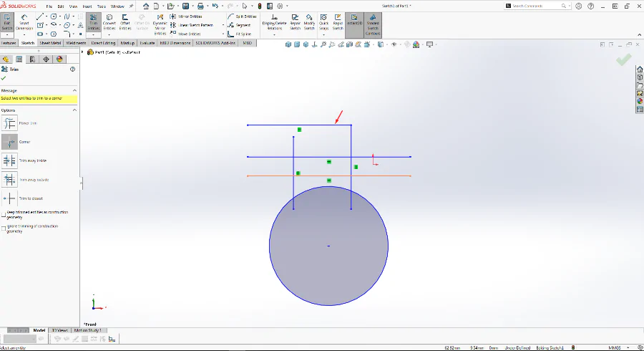This screenshot has height=351, width=644.
Task: Click Convert Entities tool
Action: pos(109,22)
